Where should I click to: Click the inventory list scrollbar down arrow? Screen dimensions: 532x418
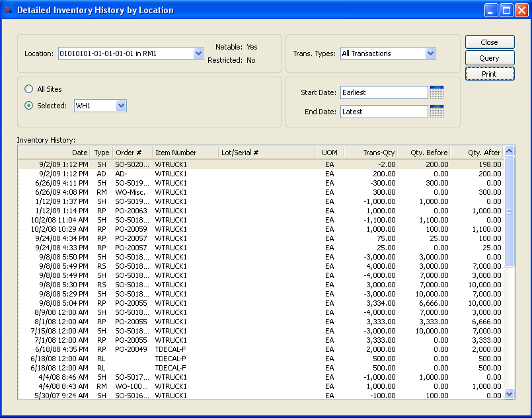point(509,394)
